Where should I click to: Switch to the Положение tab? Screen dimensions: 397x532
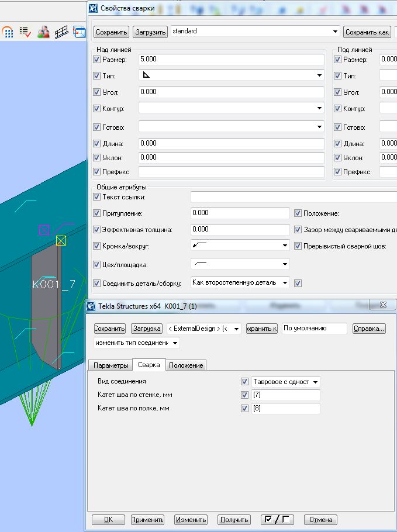point(186,365)
